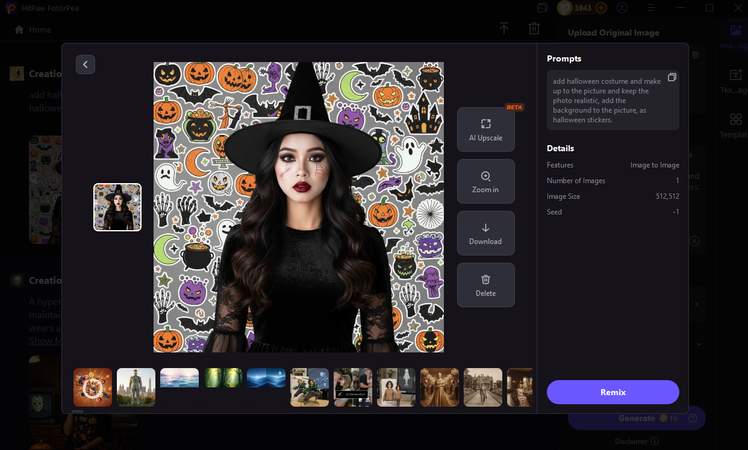Open the blue night landscape thumbnail
The width and height of the screenshot is (748, 450).
click(266, 377)
